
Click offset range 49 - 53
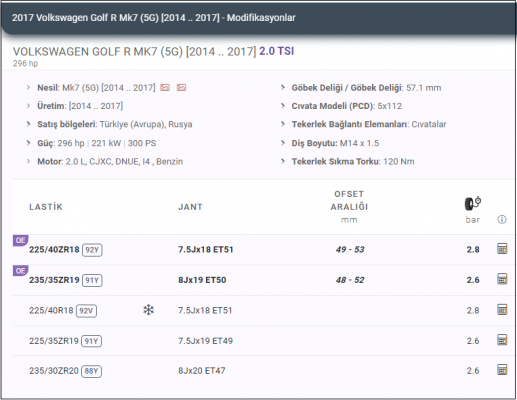click(350, 249)
